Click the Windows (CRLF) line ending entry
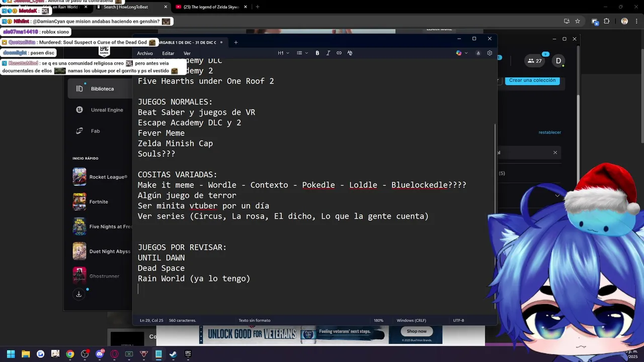 (x=411, y=320)
